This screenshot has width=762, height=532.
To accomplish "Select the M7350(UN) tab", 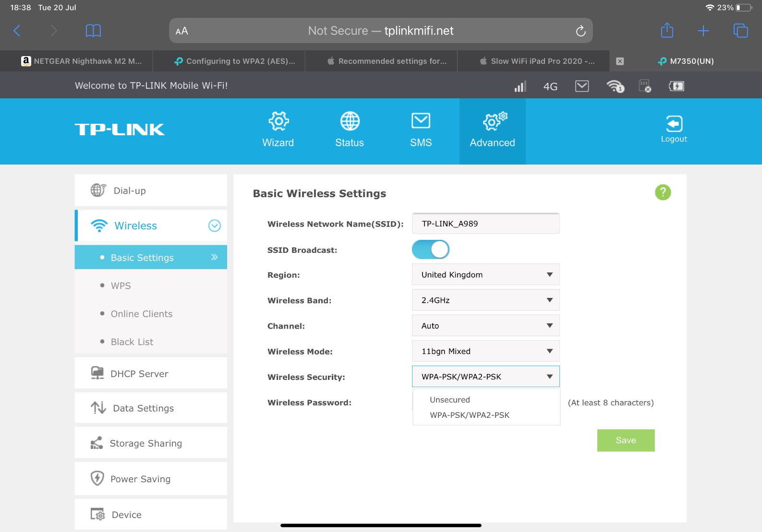I will pos(686,61).
